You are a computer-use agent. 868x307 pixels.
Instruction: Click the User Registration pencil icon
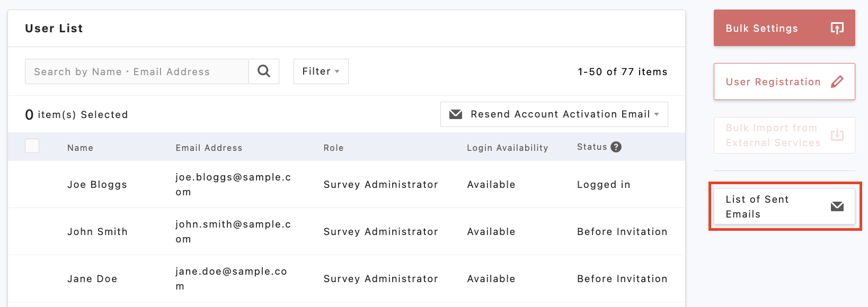point(837,82)
